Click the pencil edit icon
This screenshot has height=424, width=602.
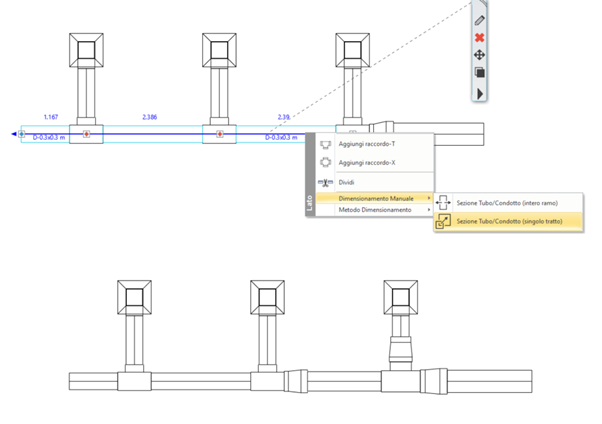click(480, 19)
